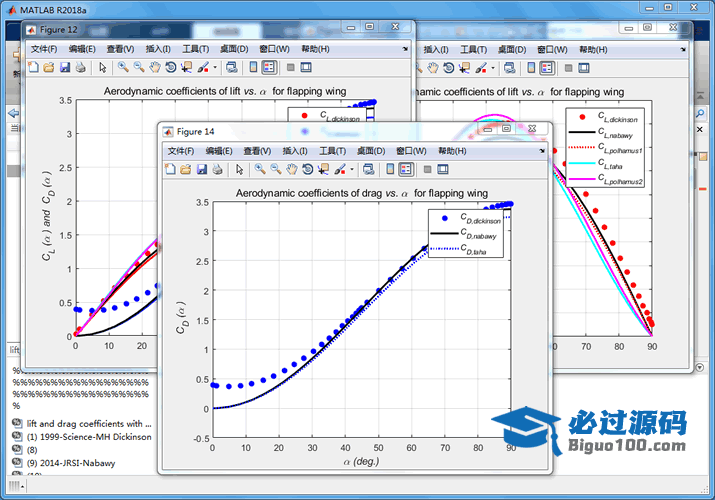Dock Figure 14 using menu bar arrow
715x500 pixels.
542,151
